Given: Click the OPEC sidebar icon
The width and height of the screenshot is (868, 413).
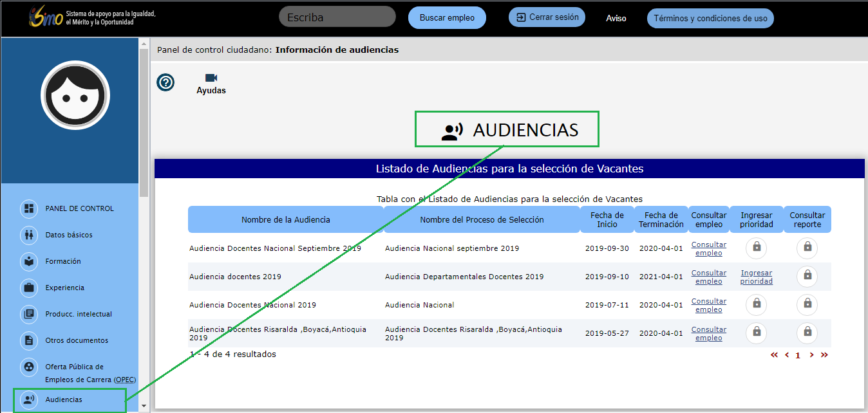Looking at the screenshot, I should (29, 367).
